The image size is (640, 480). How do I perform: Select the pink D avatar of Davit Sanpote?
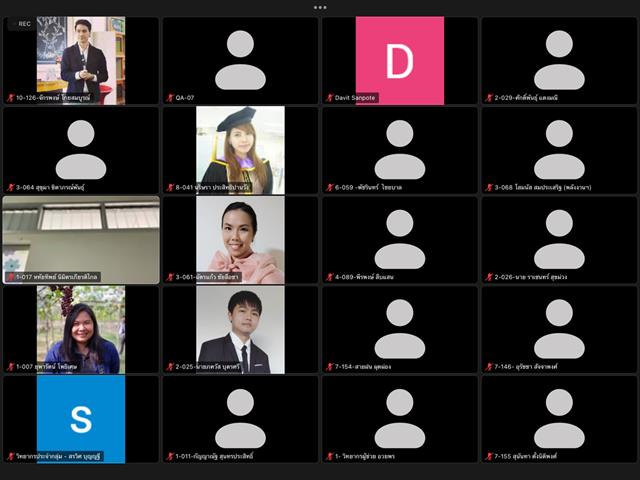click(x=400, y=60)
